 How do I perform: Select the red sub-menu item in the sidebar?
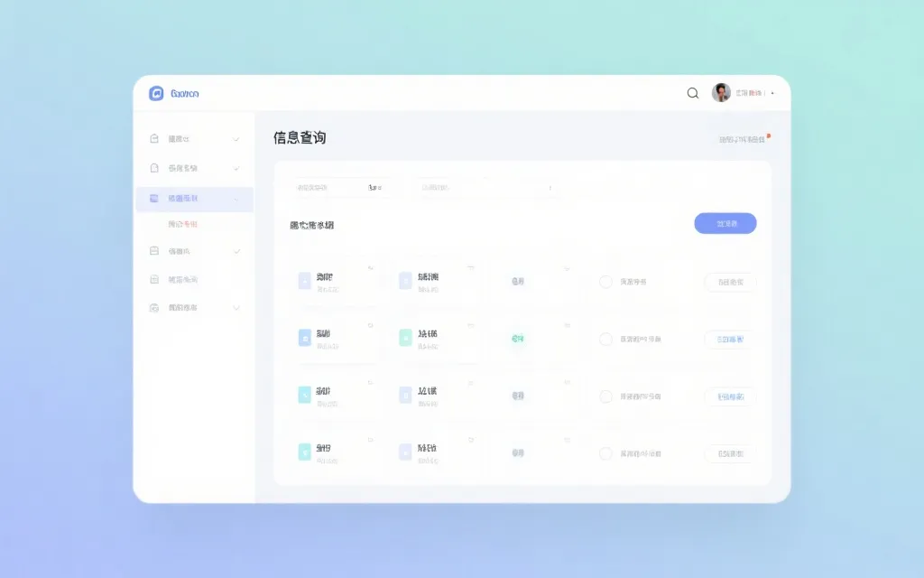tap(183, 223)
